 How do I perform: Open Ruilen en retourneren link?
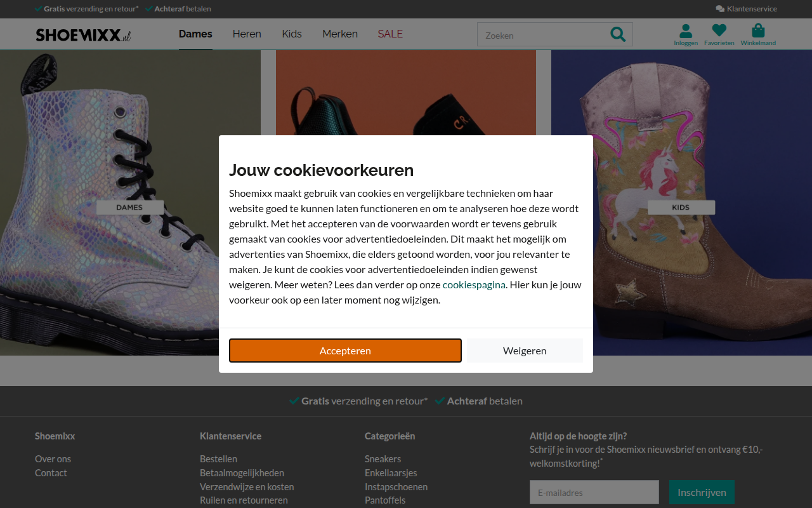244,500
